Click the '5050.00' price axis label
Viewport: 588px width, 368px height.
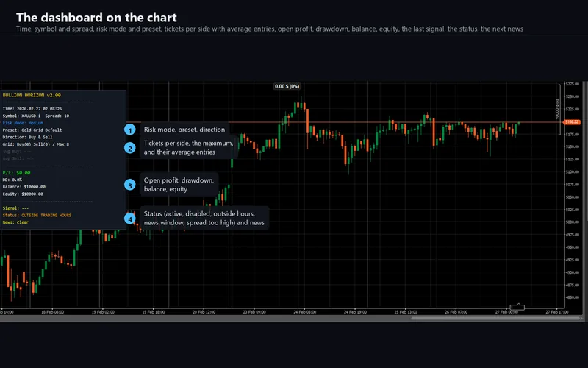(573, 197)
